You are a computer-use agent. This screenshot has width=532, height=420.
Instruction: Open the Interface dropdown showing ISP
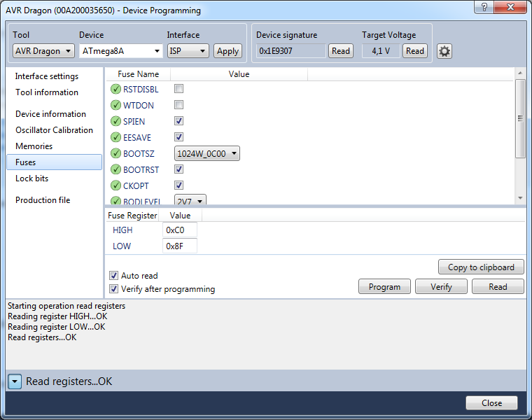tap(188, 51)
